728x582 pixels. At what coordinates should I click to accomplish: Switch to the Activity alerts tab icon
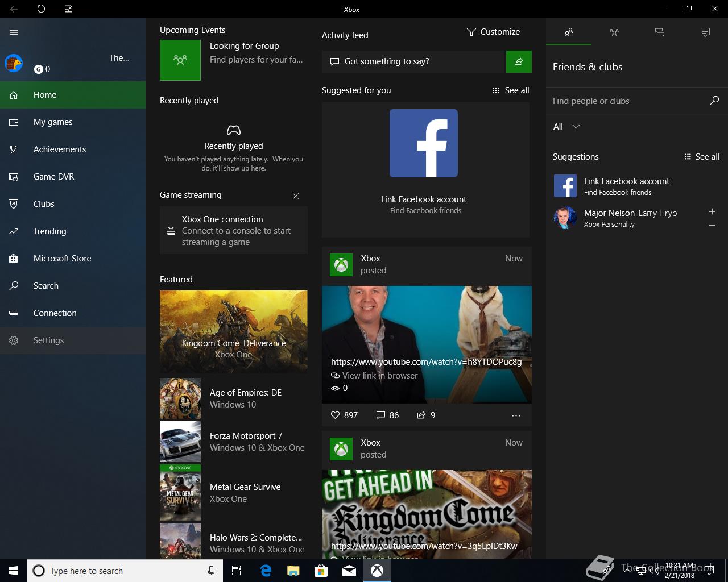click(x=705, y=32)
